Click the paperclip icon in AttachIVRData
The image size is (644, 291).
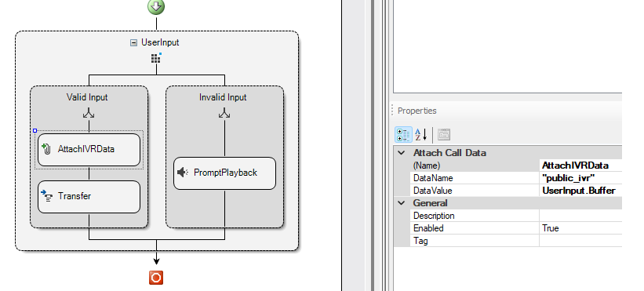(46, 148)
